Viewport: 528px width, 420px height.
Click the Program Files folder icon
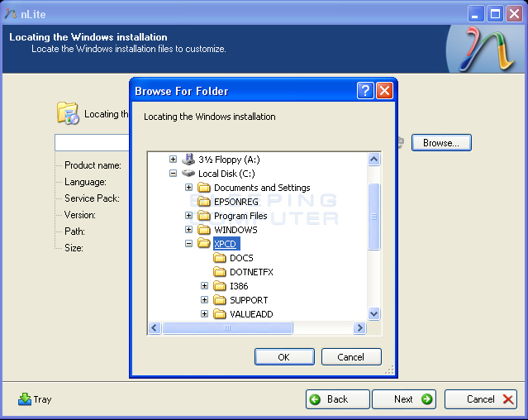point(204,216)
